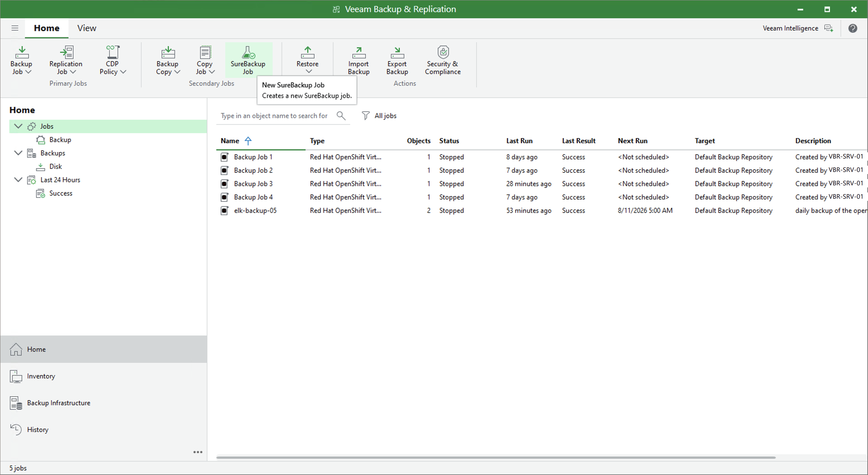Select the Backup node under Jobs
This screenshot has width=868, height=475.
pyautogui.click(x=60, y=140)
